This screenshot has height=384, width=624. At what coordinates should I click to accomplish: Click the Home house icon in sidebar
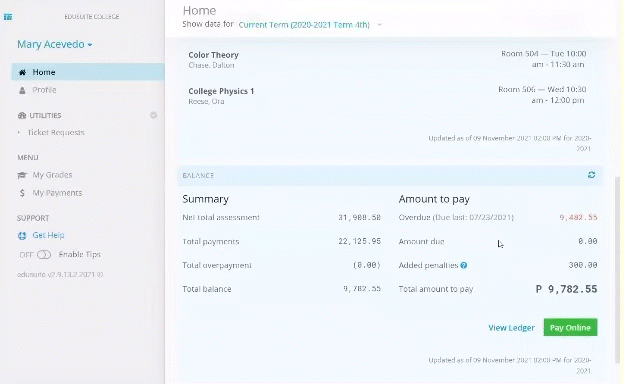tap(23, 72)
